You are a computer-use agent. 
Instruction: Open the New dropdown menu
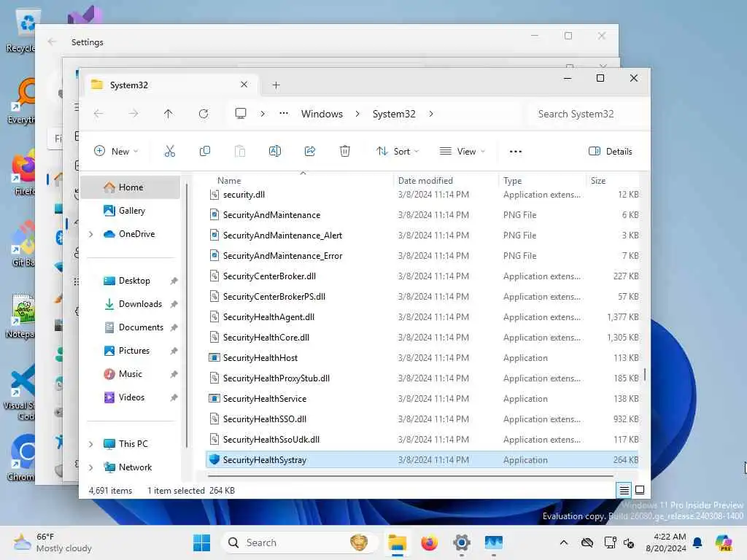pos(117,152)
